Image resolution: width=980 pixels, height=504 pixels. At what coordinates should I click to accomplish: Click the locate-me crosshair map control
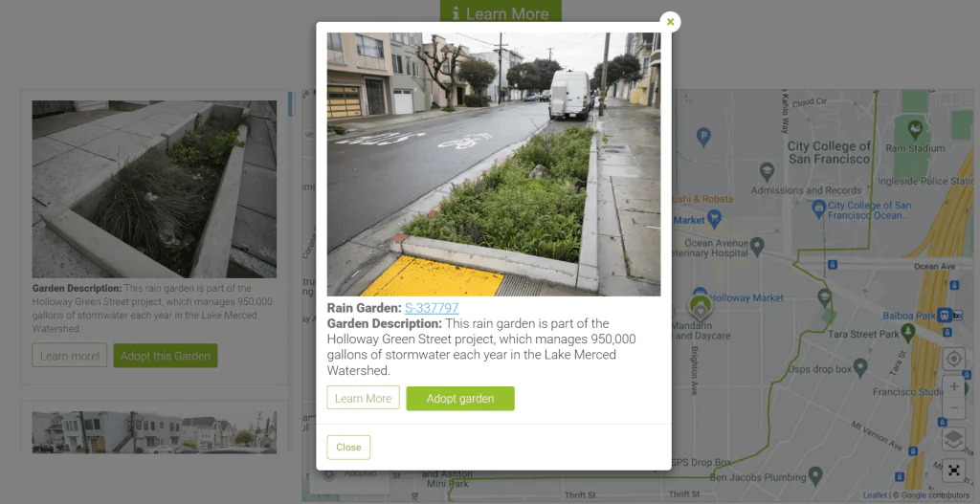coord(954,359)
